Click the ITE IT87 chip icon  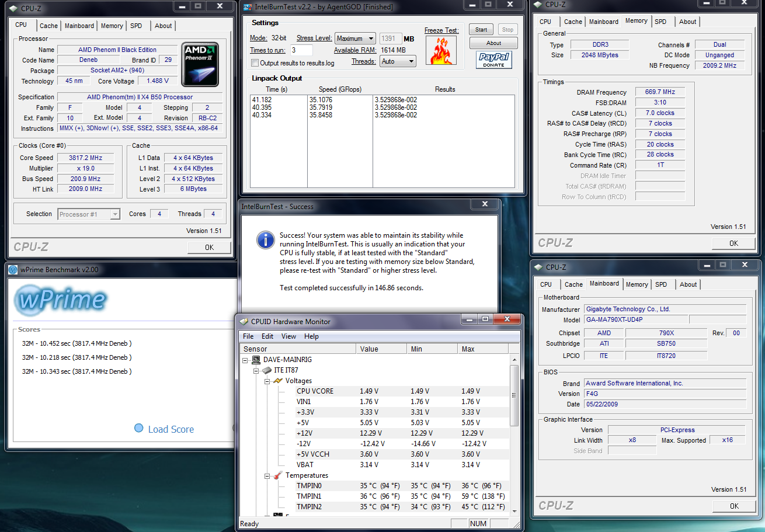[267, 370]
